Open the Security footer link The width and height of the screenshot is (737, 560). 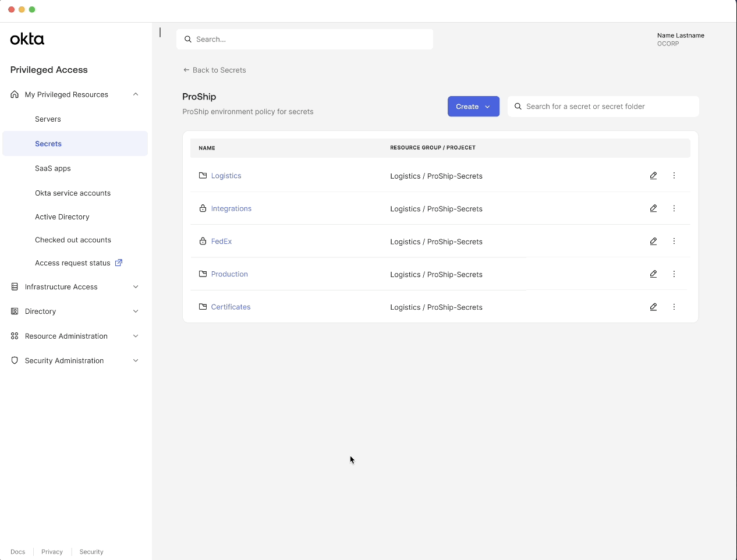point(91,552)
